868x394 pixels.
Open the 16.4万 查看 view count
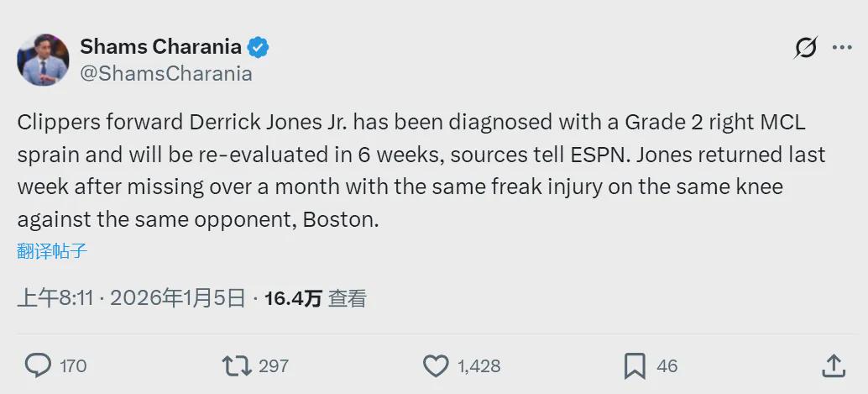pyautogui.click(x=315, y=298)
